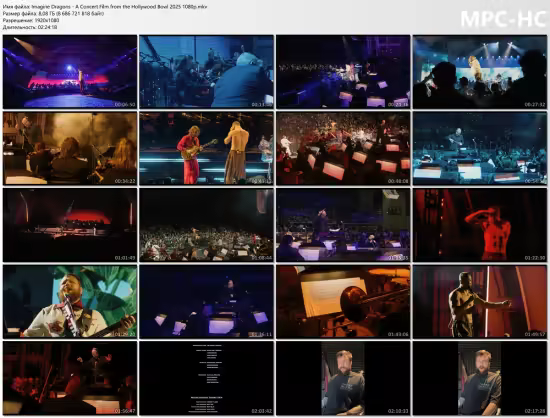Open the smoky string players thumbnail at 00:34:22

[x=70, y=148]
